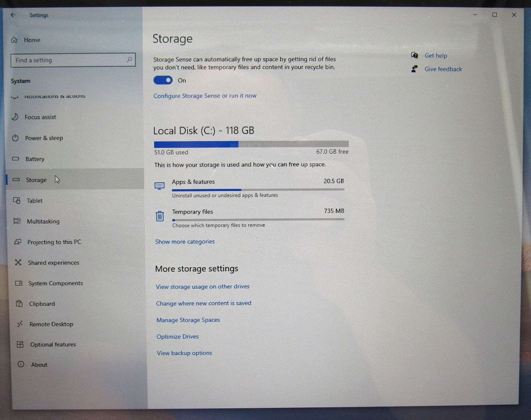Click the Power & sleep icon

point(15,138)
